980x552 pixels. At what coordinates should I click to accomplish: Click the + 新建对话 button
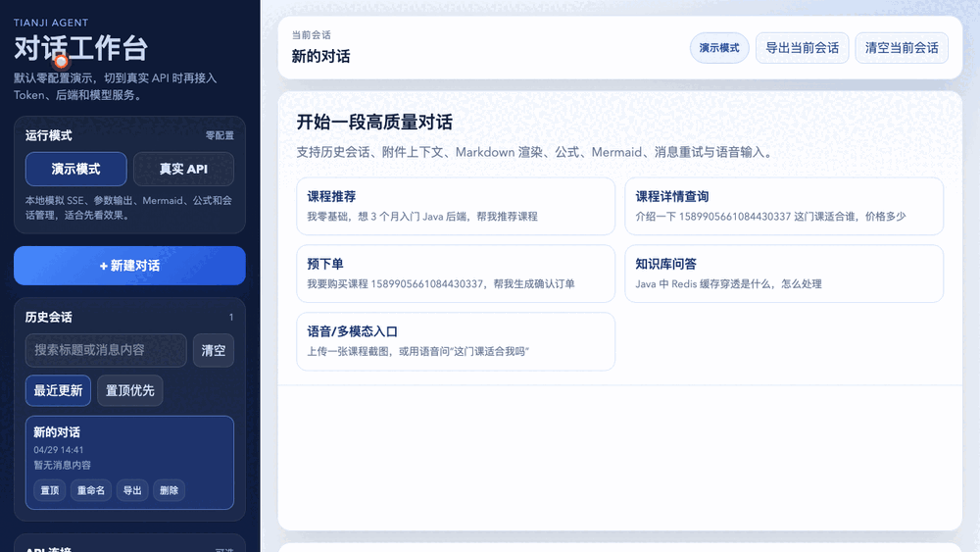click(129, 266)
